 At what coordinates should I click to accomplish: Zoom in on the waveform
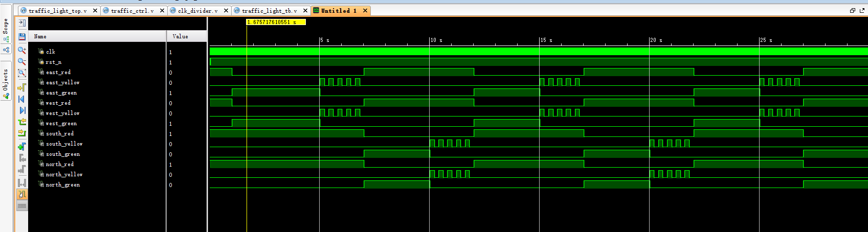point(22,50)
